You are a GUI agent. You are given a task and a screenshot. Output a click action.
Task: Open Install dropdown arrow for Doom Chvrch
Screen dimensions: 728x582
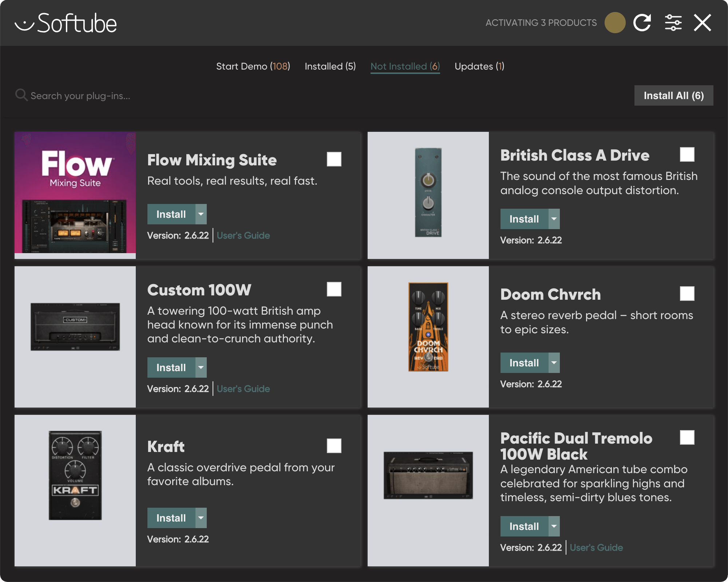[554, 363]
